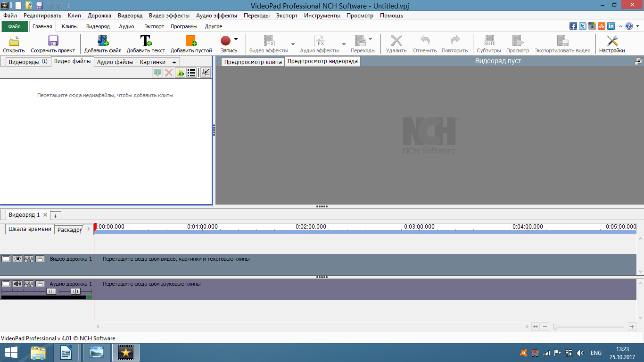Start recording with the Запись button
Image resolution: width=644 pixels, height=362 pixels.
click(225, 41)
